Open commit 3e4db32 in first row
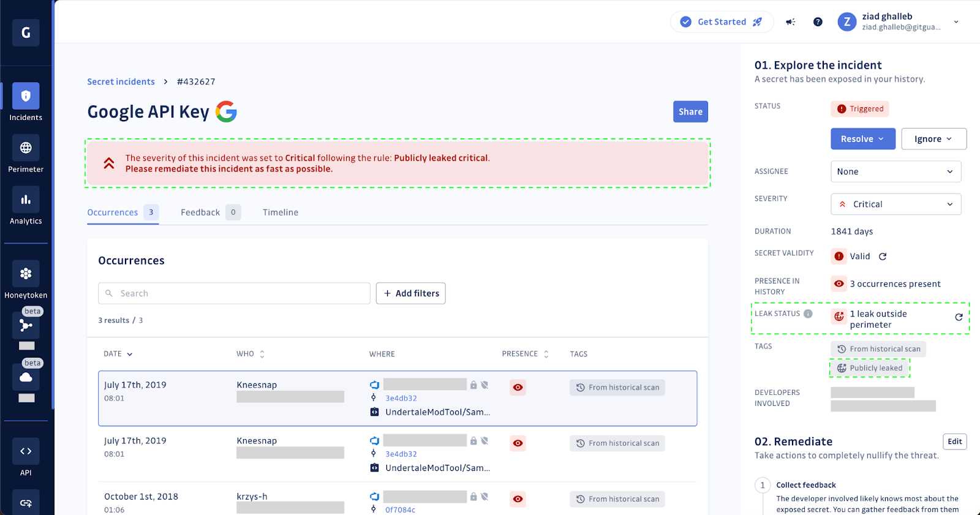980x515 pixels. pos(401,398)
